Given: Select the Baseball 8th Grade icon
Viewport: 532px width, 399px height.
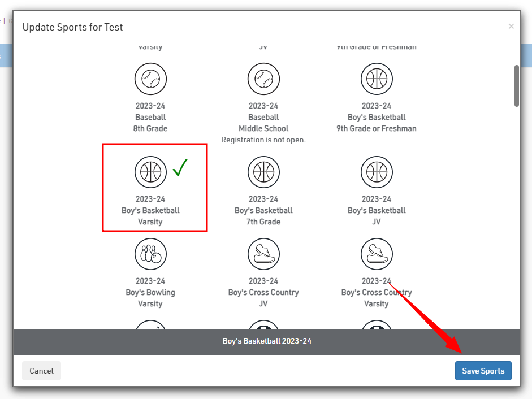Looking at the screenshot, I should coord(150,79).
